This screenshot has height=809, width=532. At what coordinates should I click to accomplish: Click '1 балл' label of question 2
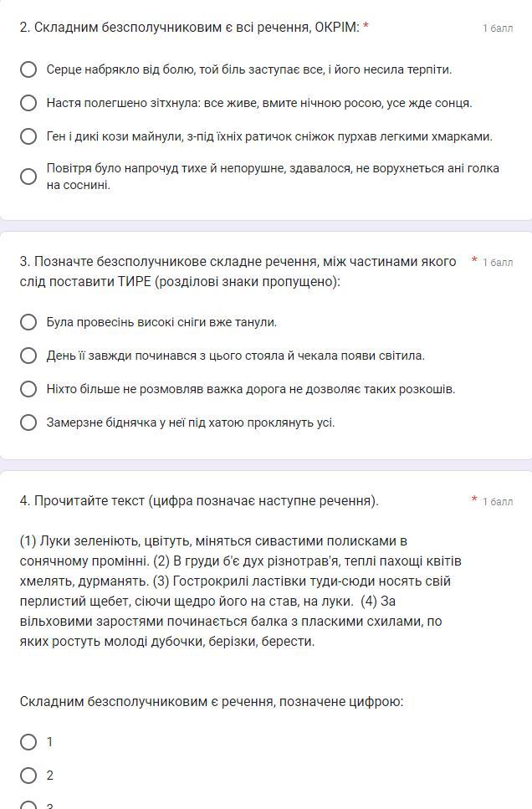pyautogui.click(x=498, y=28)
